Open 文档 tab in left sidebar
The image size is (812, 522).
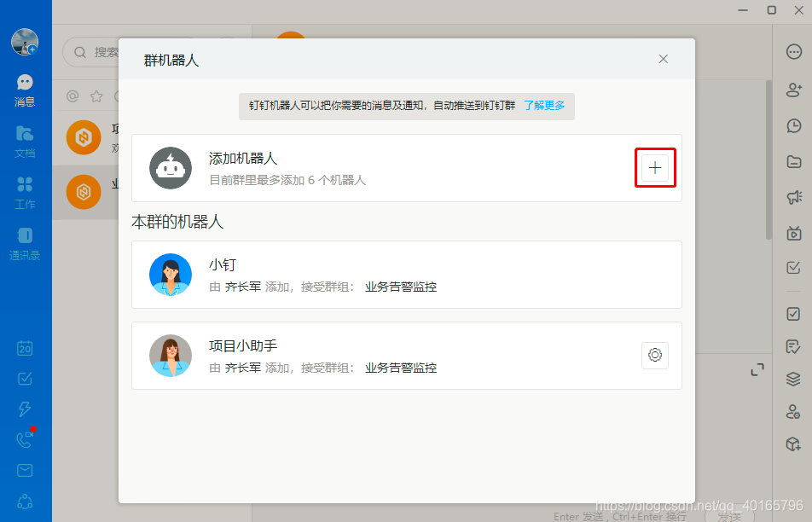[x=25, y=142]
